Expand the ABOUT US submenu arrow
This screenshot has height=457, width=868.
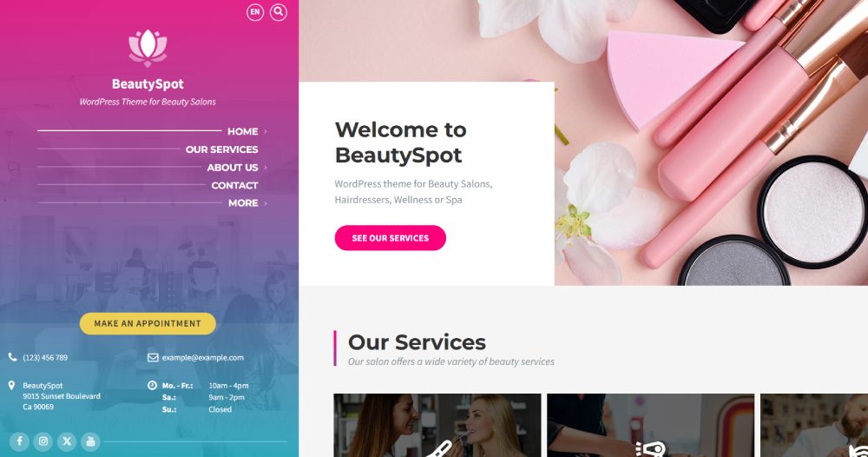(265, 168)
